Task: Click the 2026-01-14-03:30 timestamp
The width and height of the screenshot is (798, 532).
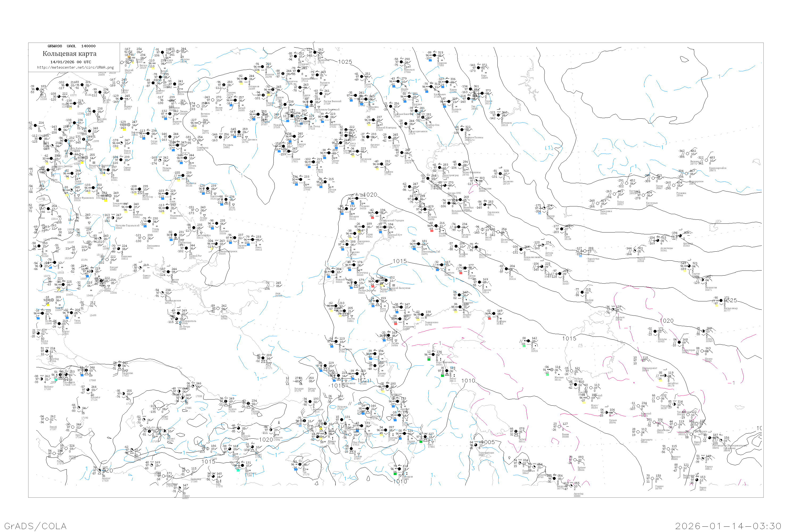Action: [728, 526]
